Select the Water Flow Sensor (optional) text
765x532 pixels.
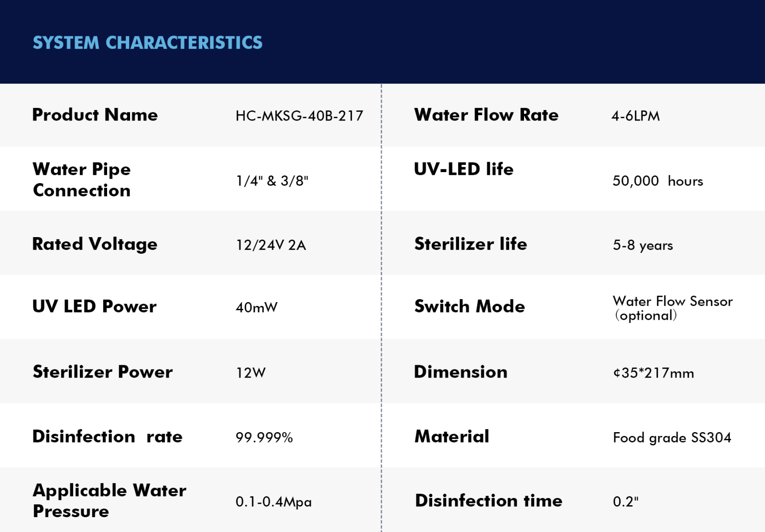672,308
